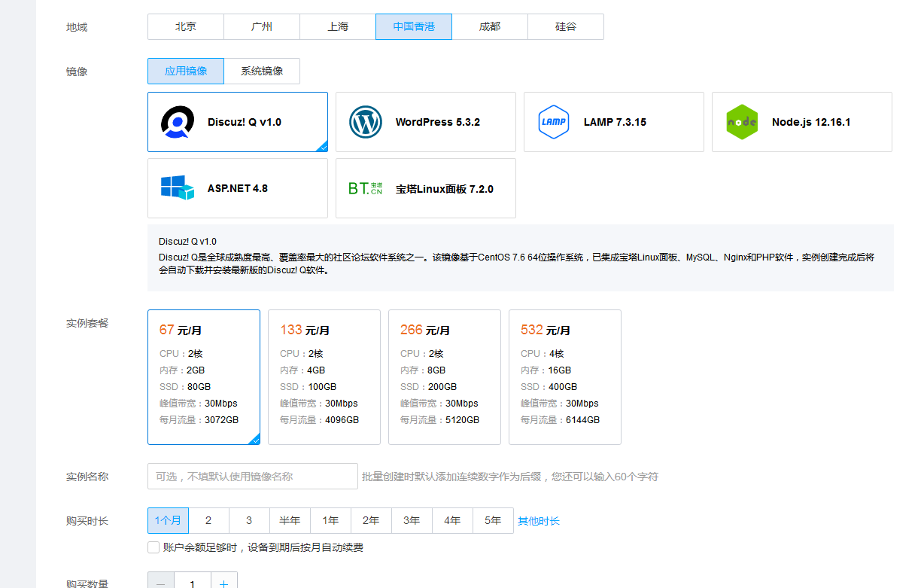Viewport: 924px width, 588px height.
Task: Choose the Node.js 12.16.1 image label
Action: pyautogui.click(x=811, y=122)
